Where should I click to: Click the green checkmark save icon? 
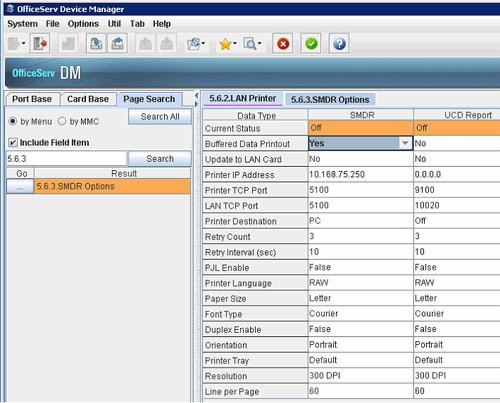pos(311,44)
